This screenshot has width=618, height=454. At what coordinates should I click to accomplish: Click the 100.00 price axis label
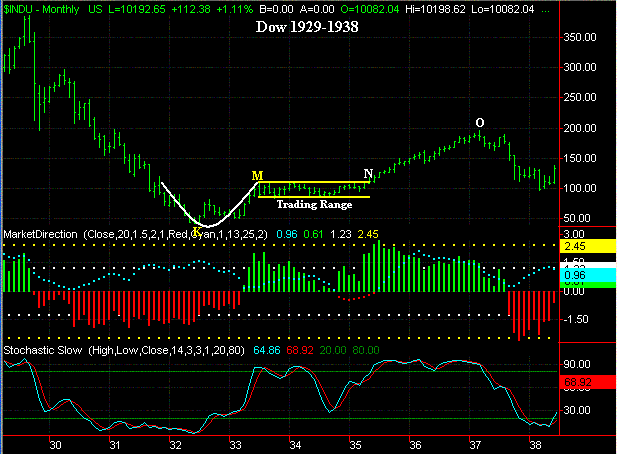pos(580,188)
